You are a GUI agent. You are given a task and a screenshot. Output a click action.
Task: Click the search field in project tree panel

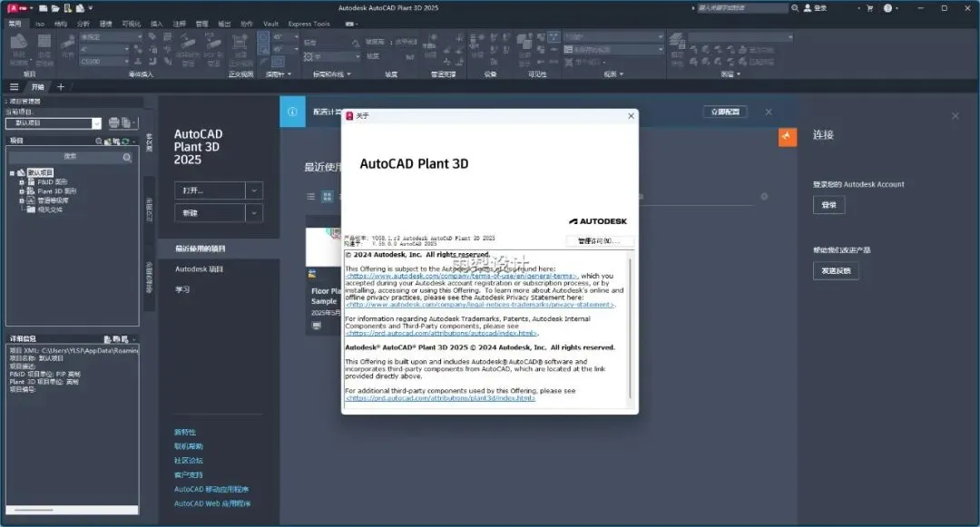[x=71, y=157]
